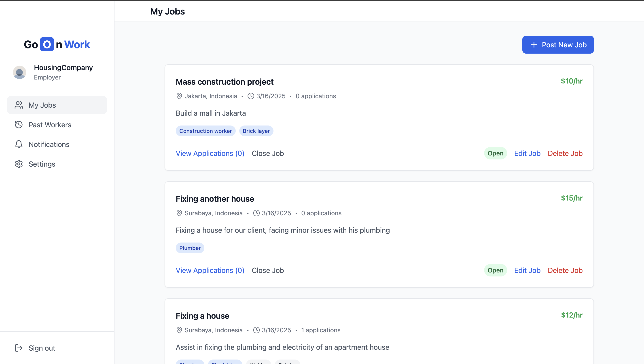Image resolution: width=644 pixels, height=364 pixels.
Task: Delete the Mass construction project job
Action: click(565, 153)
